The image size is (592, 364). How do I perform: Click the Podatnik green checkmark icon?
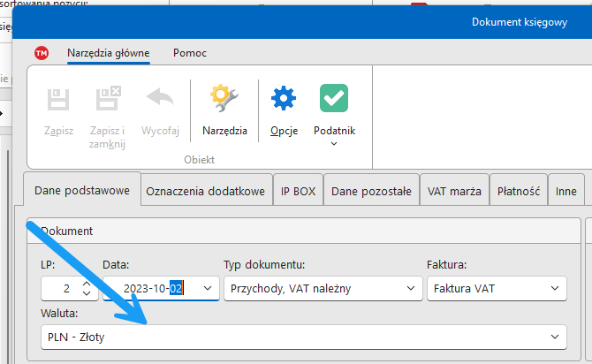coord(334,98)
